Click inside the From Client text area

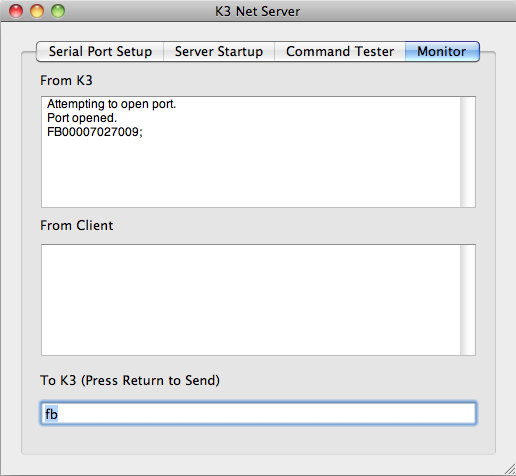251,300
